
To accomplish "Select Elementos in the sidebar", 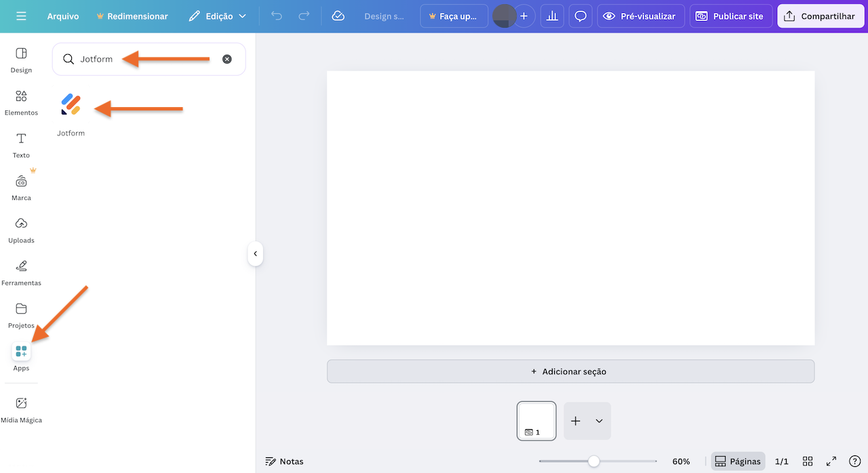I will pyautogui.click(x=21, y=102).
